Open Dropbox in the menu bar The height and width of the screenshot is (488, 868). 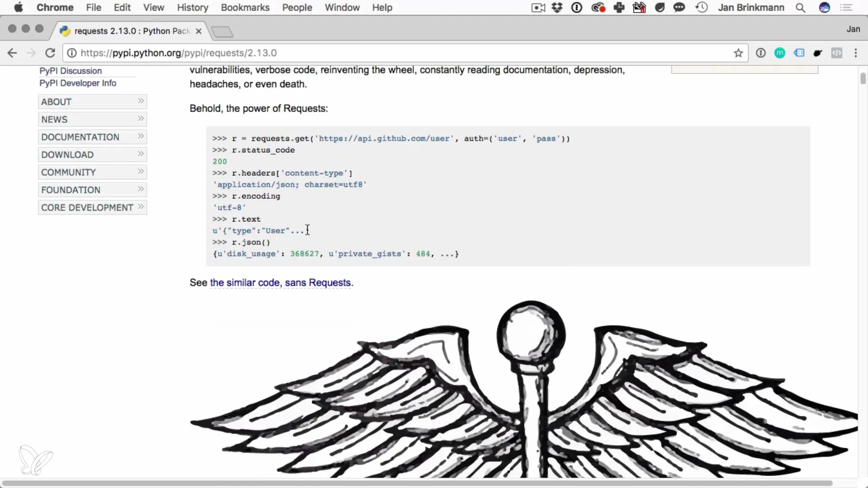click(x=557, y=8)
